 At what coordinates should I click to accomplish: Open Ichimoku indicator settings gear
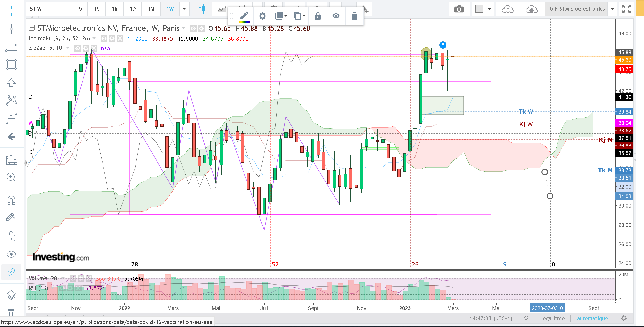coord(112,38)
